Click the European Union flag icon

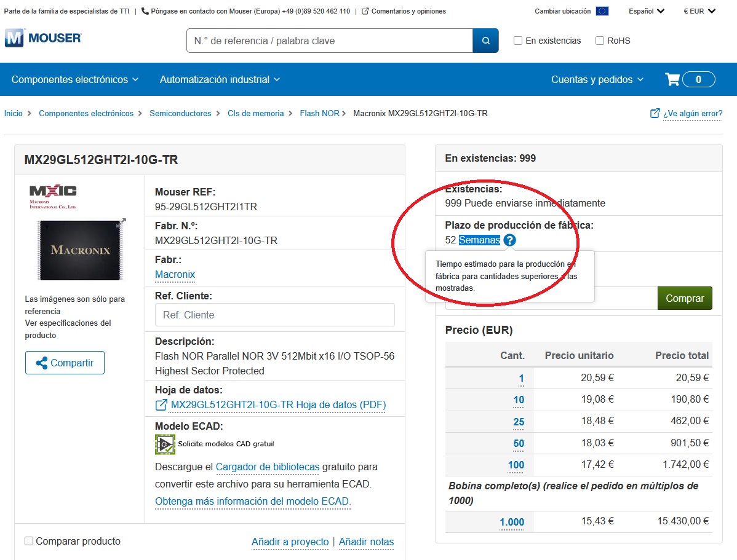[x=602, y=11]
